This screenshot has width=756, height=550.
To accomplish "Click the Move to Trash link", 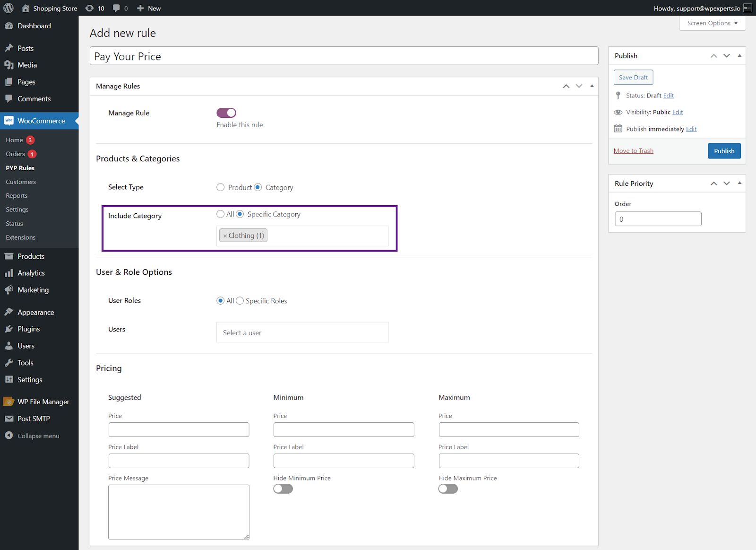I will pyautogui.click(x=634, y=151).
